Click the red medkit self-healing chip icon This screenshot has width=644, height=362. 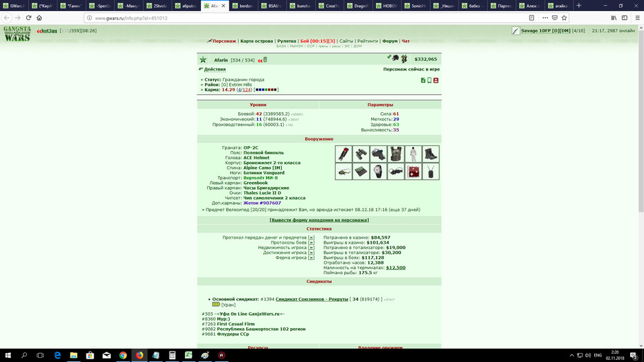coord(413,172)
